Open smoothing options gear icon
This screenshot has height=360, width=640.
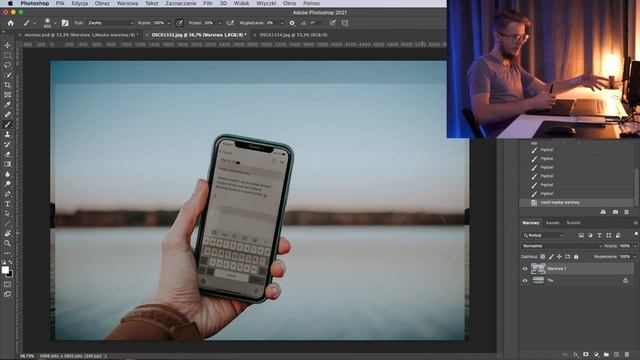tap(292, 23)
